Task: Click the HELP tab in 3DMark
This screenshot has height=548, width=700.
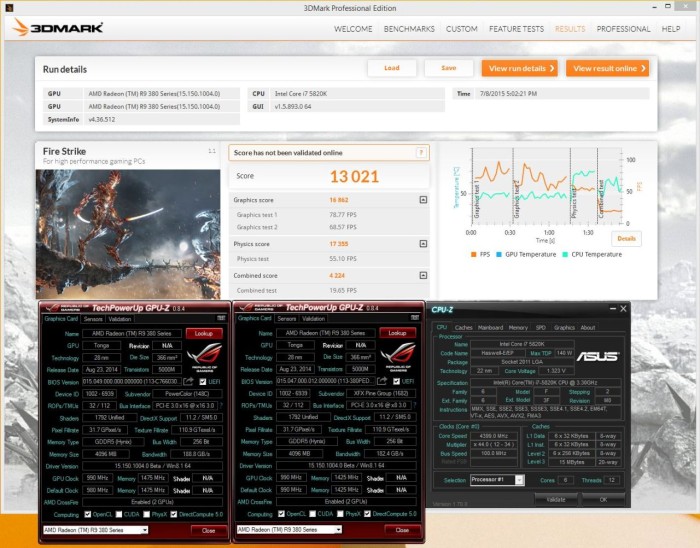Action: tap(671, 29)
